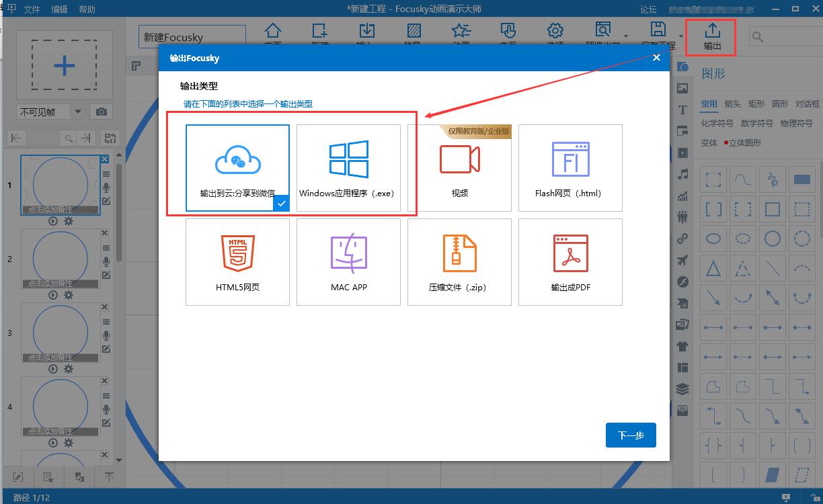Click the background hatched-square toolbar icon
This screenshot has height=504, width=823.
click(x=414, y=30)
